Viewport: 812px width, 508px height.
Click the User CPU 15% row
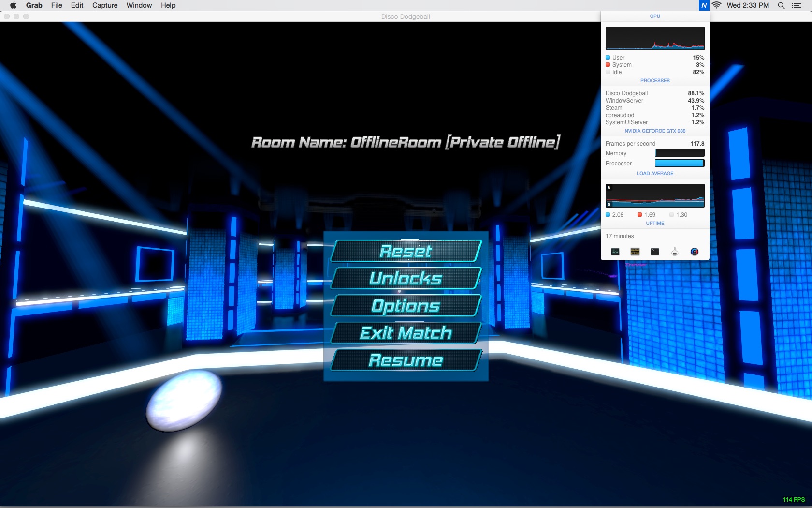pos(655,58)
